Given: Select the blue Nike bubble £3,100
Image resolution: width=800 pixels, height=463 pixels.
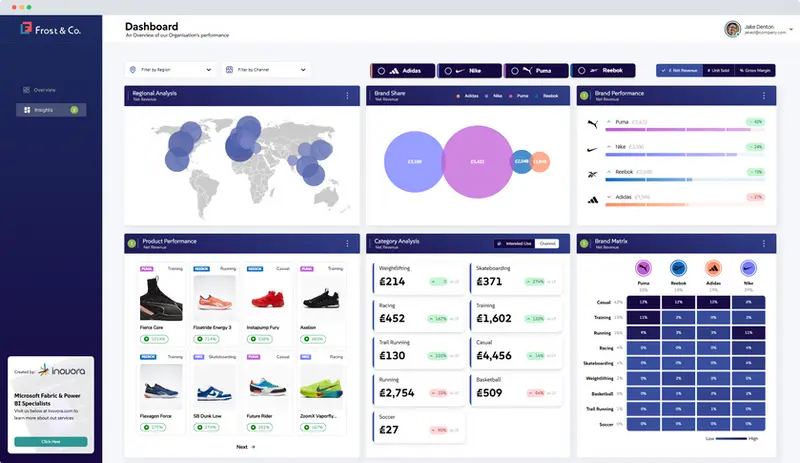Looking at the screenshot, I should (x=414, y=162).
